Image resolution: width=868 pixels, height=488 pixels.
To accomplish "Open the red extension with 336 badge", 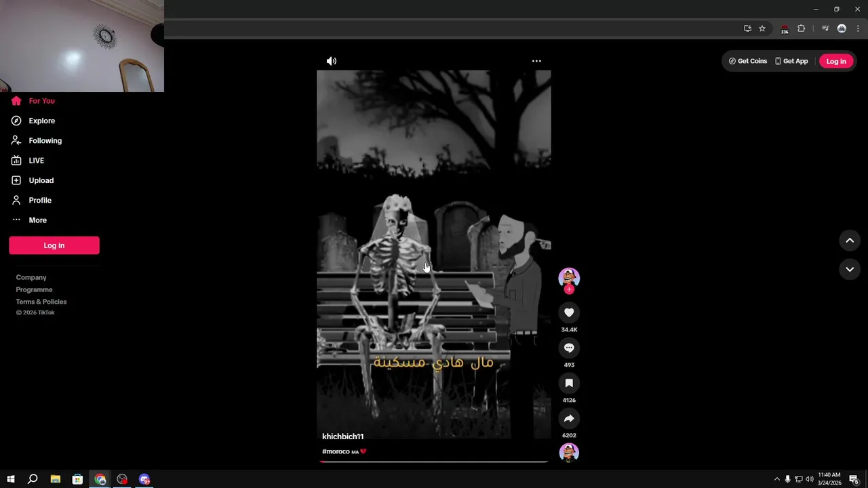I will coord(785,29).
